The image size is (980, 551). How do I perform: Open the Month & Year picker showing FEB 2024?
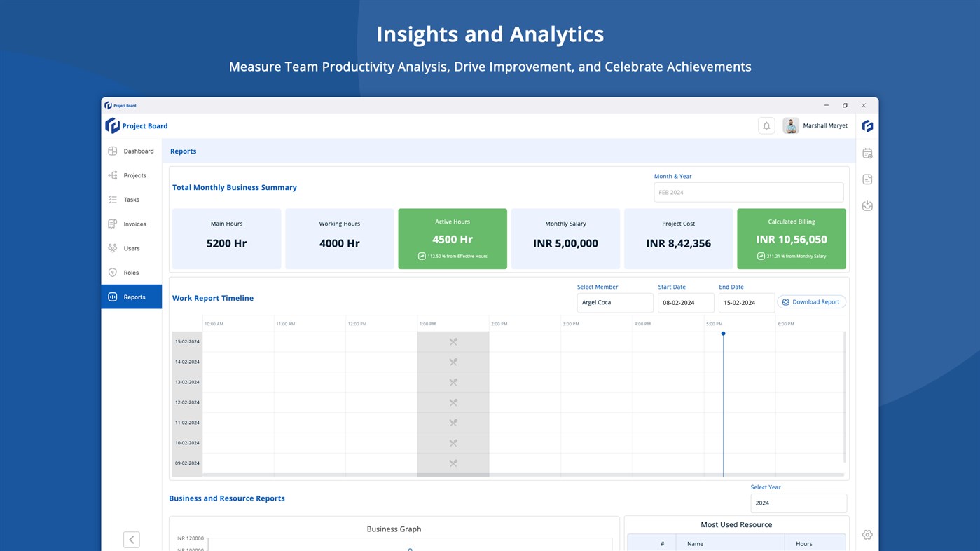748,191
